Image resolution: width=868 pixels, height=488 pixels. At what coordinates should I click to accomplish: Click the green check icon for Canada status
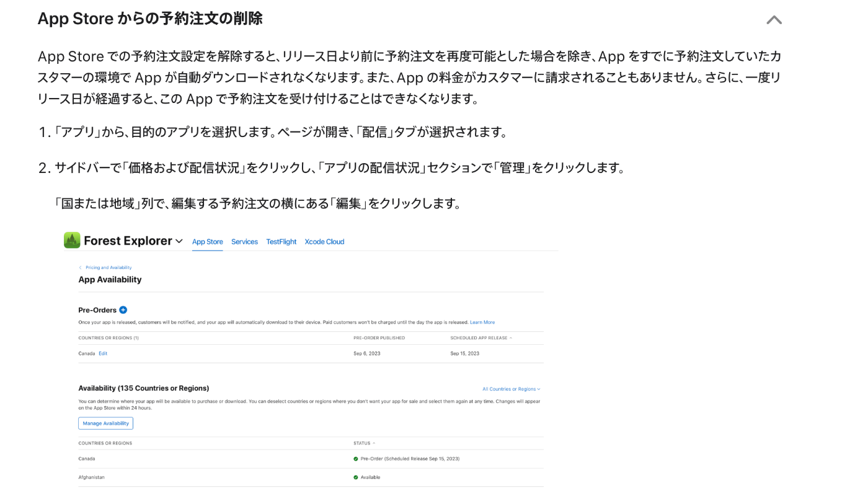[x=356, y=459]
